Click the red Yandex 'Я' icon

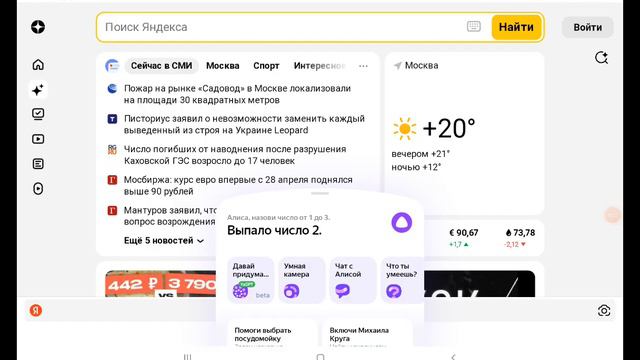point(36,310)
